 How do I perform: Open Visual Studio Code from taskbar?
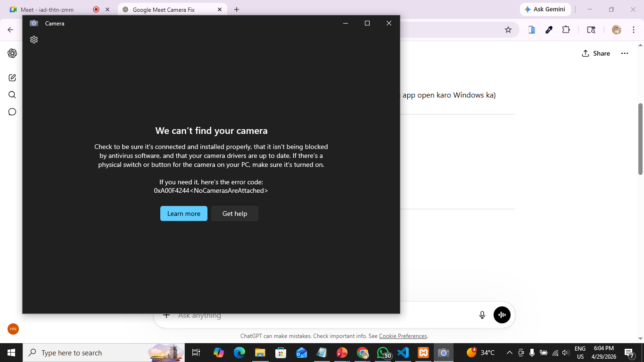coord(403,353)
